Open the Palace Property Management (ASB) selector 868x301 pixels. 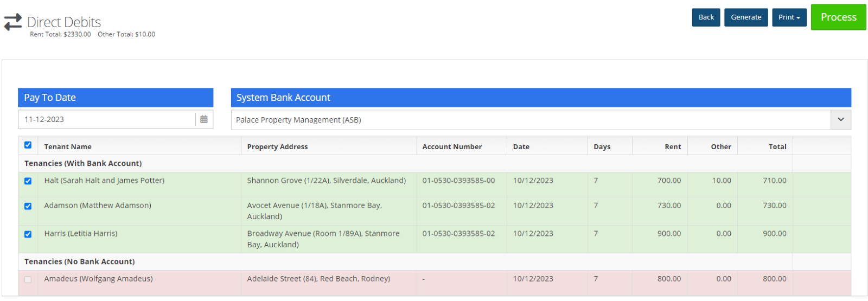(541, 120)
